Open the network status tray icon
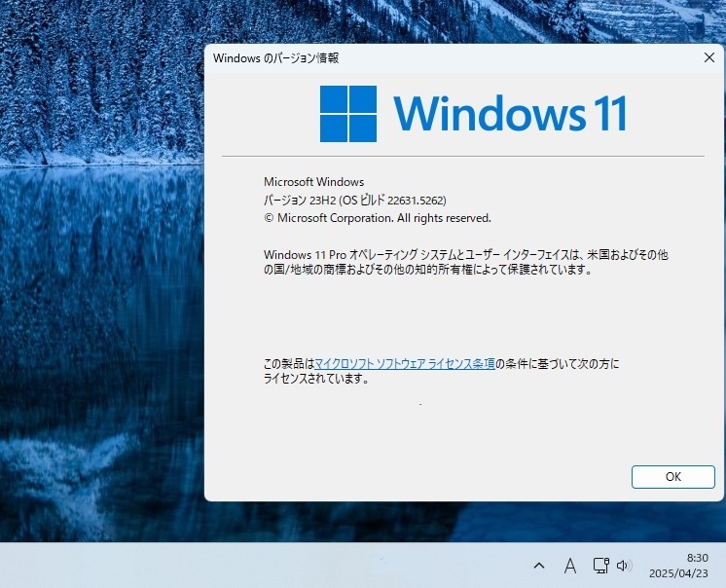The width and height of the screenshot is (726, 588). click(x=601, y=566)
